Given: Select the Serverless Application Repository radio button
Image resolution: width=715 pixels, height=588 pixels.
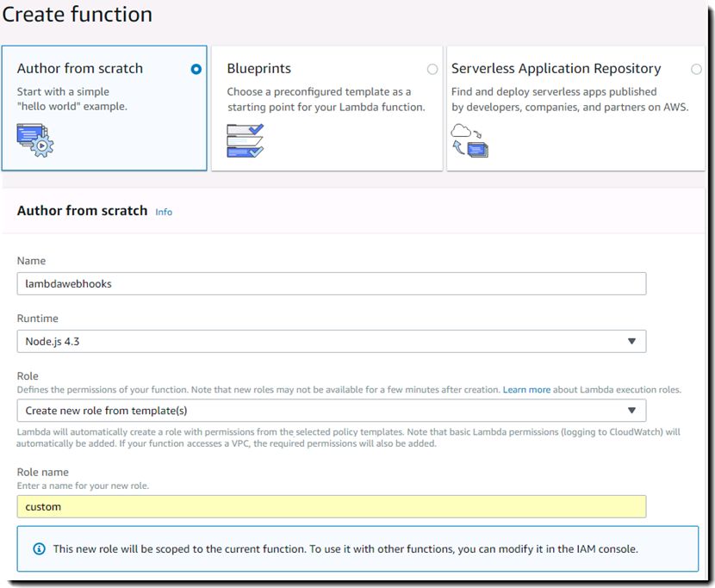Looking at the screenshot, I should 696,69.
